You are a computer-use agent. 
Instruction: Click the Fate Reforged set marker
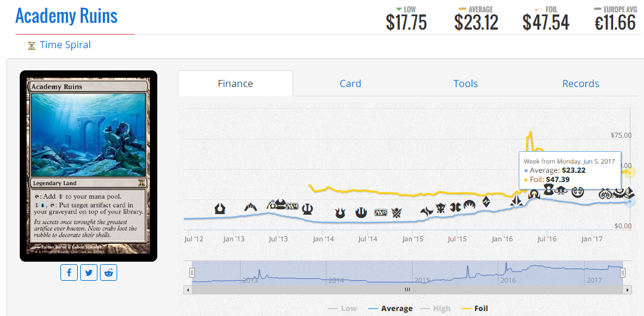point(427,211)
